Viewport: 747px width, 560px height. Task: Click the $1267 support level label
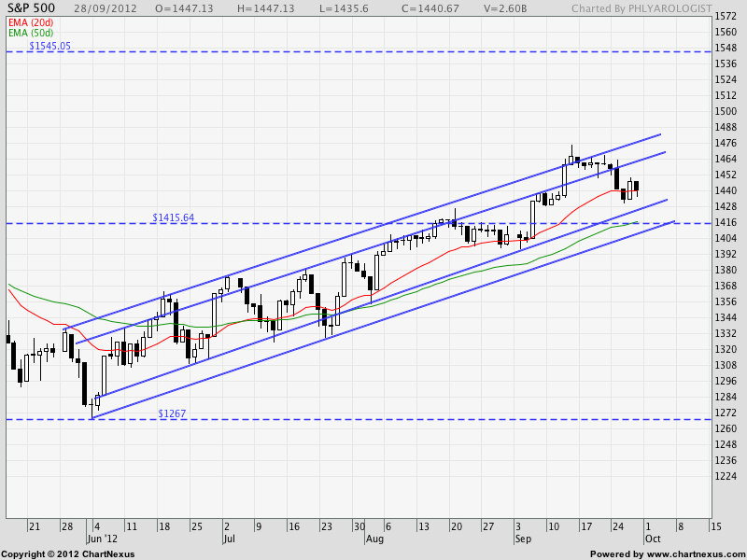click(172, 413)
